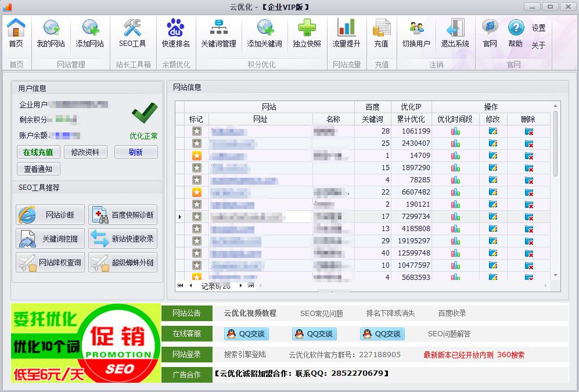Toggle the orange star for keyword-count 1 row
This screenshot has height=392, width=579.
(x=197, y=156)
